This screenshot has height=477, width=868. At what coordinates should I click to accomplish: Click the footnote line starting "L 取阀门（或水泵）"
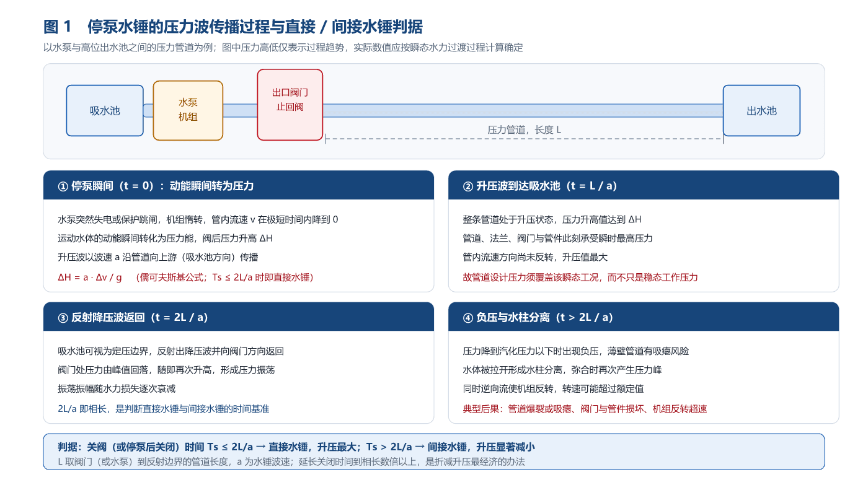(x=291, y=462)
